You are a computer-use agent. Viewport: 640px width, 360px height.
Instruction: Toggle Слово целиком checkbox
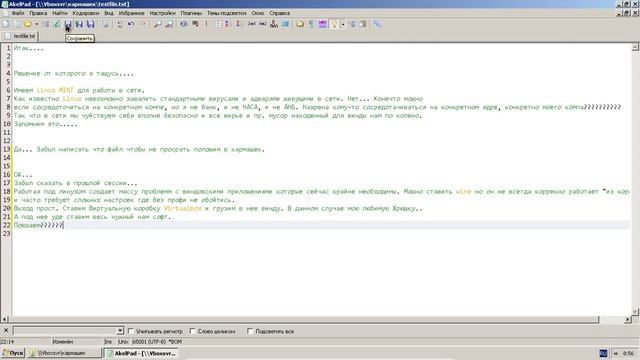click(x=193, y=331)
